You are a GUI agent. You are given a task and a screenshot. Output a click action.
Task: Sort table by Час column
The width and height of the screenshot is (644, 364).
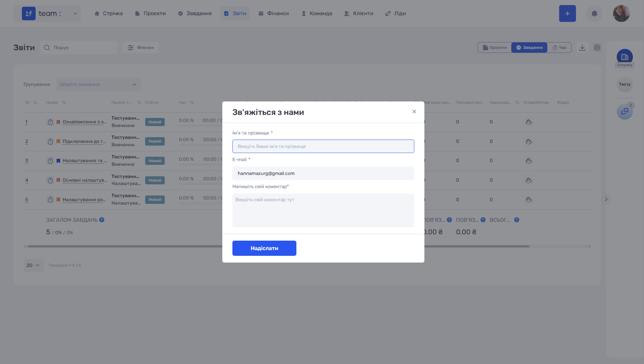192,103
